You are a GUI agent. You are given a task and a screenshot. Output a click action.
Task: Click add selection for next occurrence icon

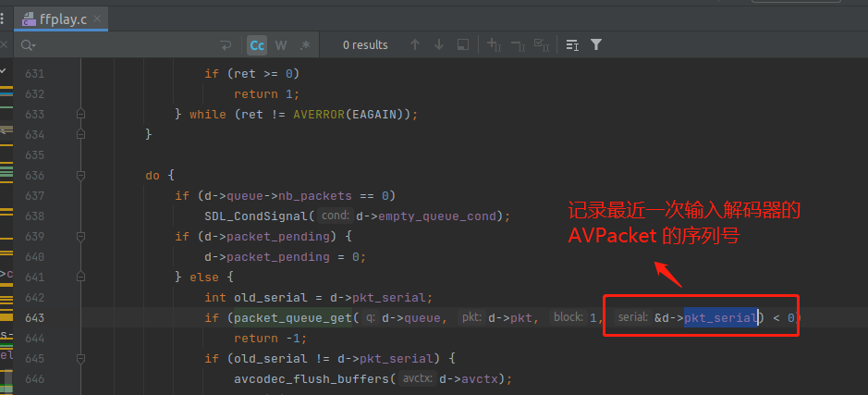tap(494, 44)
